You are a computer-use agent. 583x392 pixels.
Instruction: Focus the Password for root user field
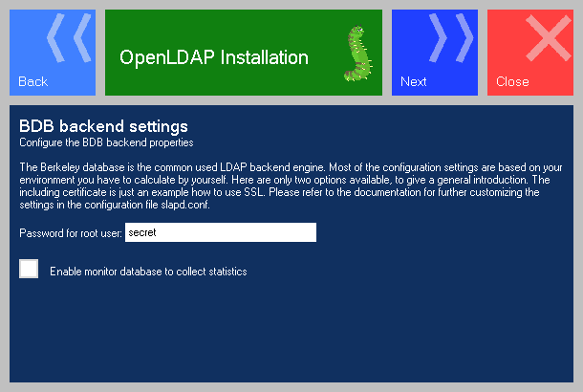click(221, 232)
